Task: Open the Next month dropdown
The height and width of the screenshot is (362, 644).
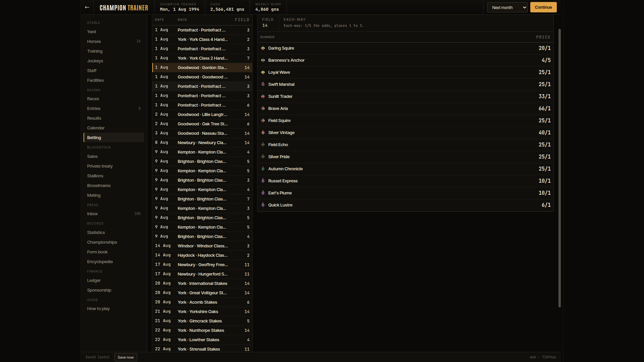Action: pyautogui.click(x=507, y=7)
